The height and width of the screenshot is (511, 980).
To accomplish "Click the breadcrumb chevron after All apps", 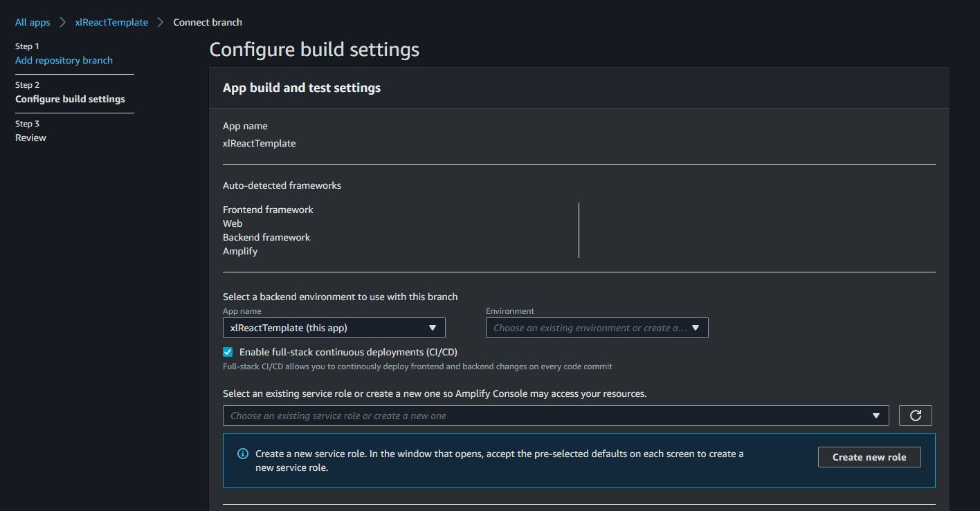I will (x=62, y=21).
